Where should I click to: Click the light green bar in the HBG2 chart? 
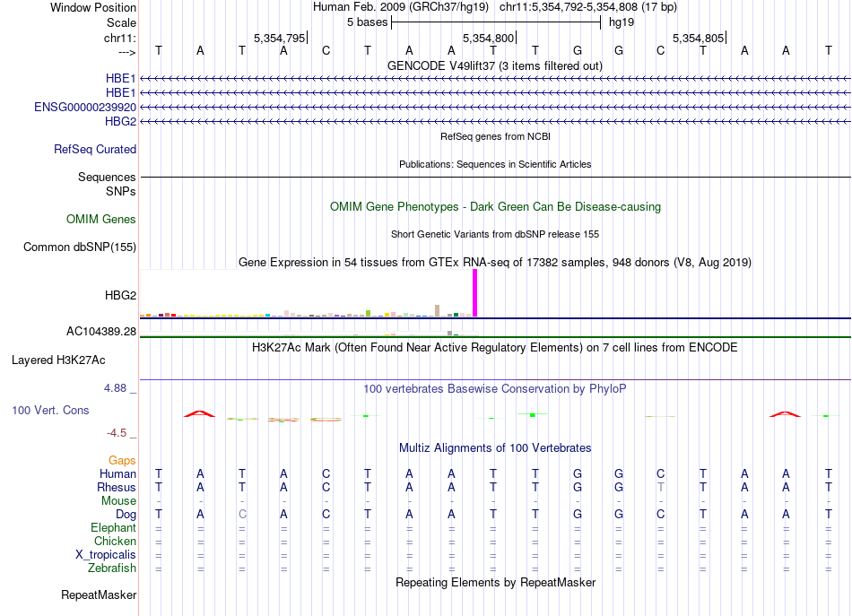tap(369, 314)
